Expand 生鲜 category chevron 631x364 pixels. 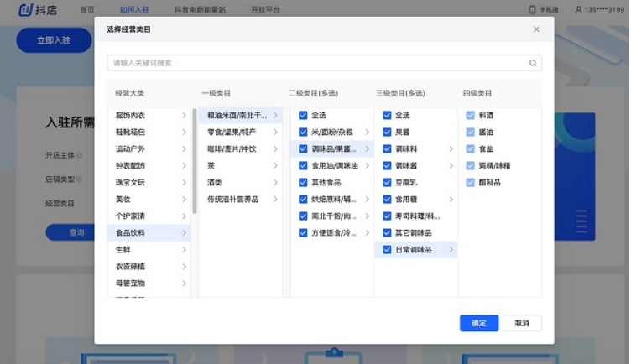[184, 250]
